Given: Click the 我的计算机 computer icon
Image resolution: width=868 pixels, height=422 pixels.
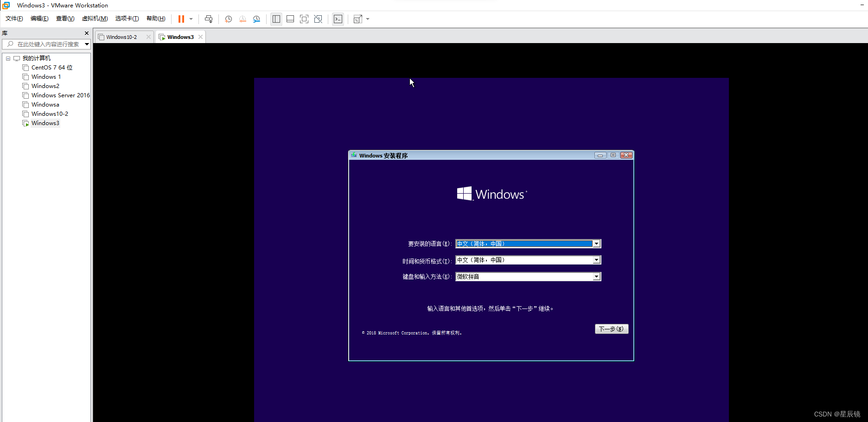Looking at the screenshot, I should (x=17, y=58).
